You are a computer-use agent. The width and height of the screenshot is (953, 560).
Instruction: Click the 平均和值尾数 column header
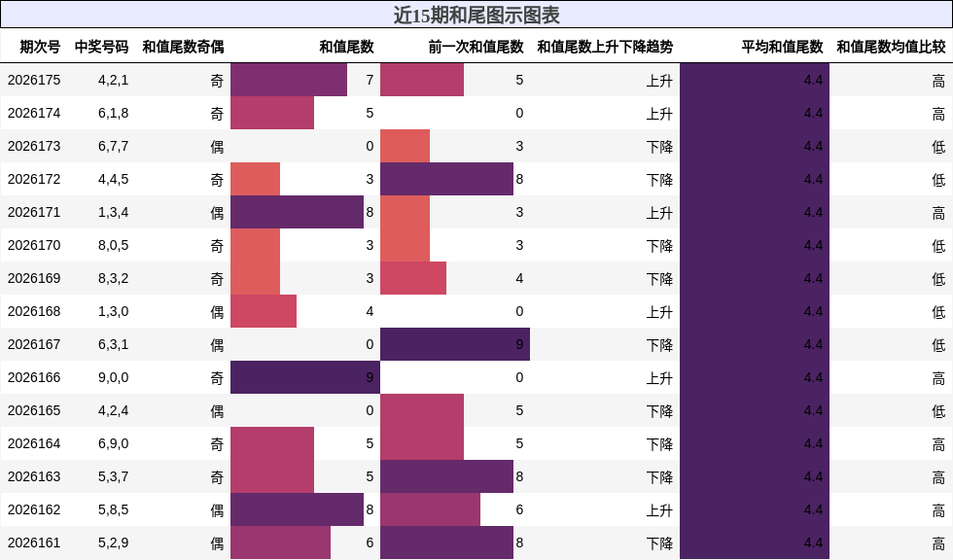tap(782, 47)
